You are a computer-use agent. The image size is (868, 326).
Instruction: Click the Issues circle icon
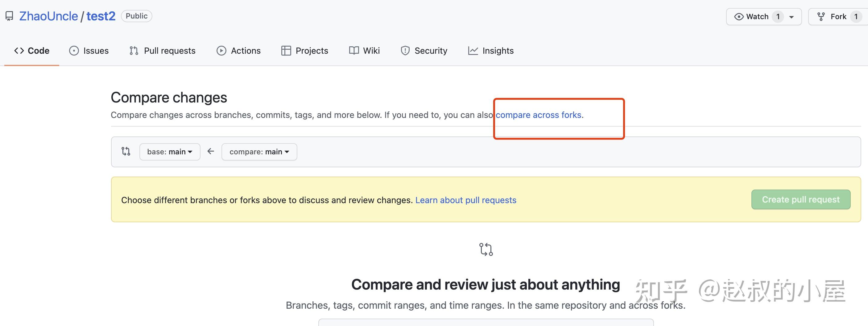click(74, 51)
